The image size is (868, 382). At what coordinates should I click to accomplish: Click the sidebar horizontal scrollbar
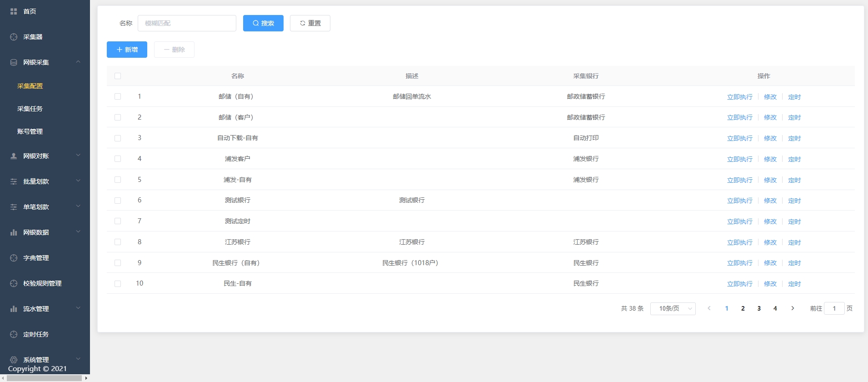[45, 378]
